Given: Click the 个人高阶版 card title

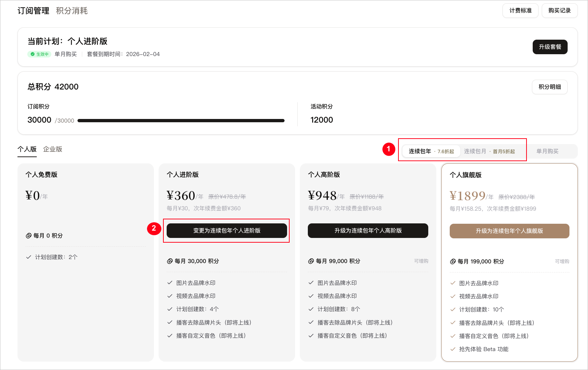Looking at the screenshot, I should (x=324, y=175).
